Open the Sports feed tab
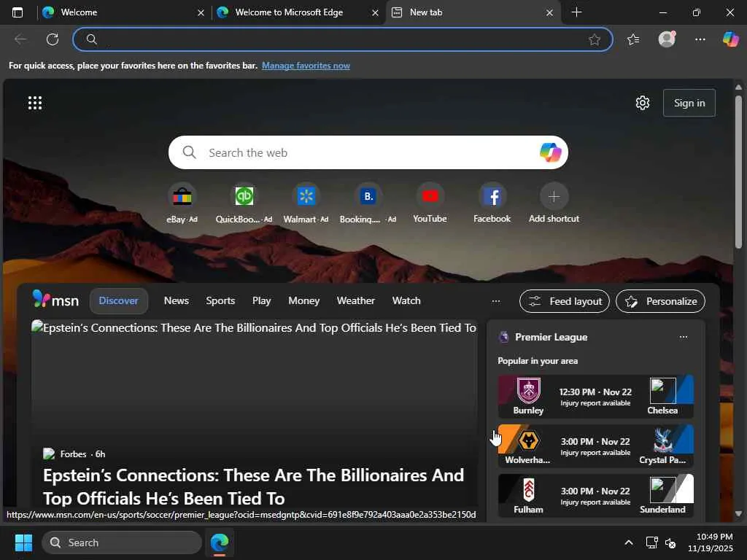The height and width of the screenshot is (560, 747). pos(220,301)
